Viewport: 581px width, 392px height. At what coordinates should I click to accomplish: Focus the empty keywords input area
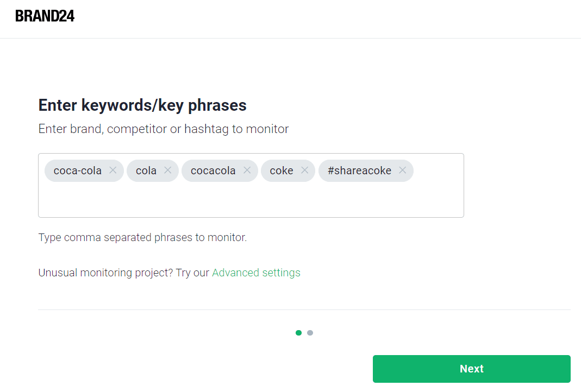click(x=251, y=200)
